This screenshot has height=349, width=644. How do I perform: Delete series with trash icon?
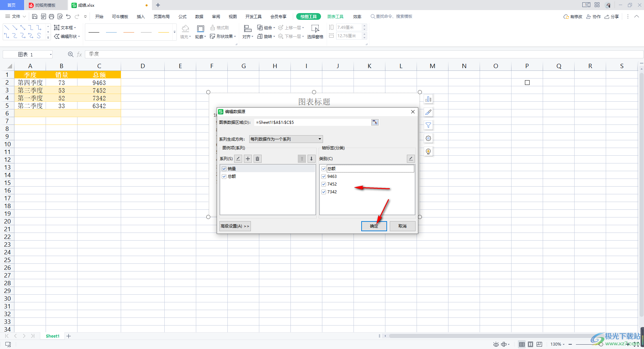point(258,159)
